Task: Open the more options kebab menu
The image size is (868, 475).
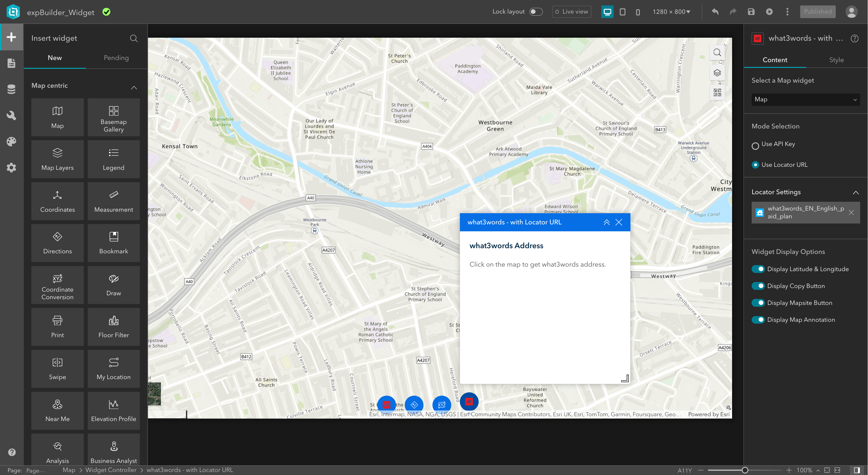Action: point(788,12)
